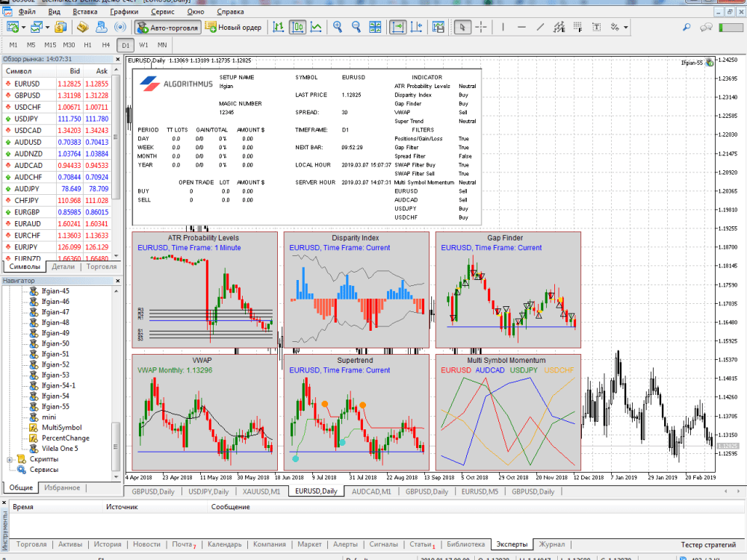Select the EURUSD row in Market Watch
747x560 pixels.
57,84
